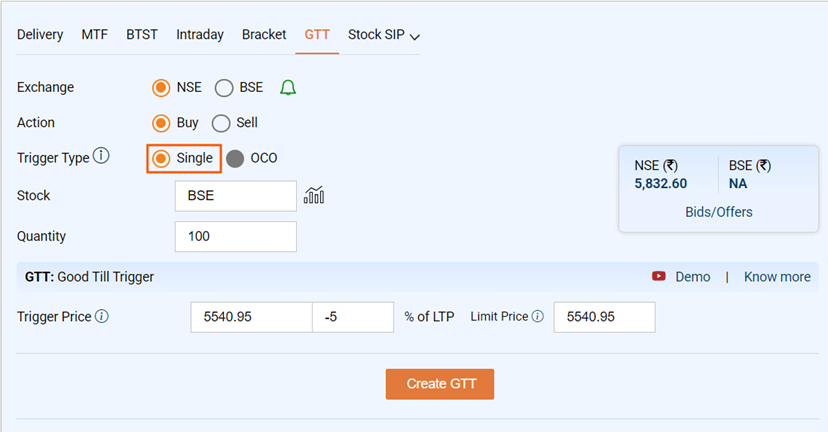View Bids/Offers link
The width and height of the screenshot is (828, 432).
(718, 212)
